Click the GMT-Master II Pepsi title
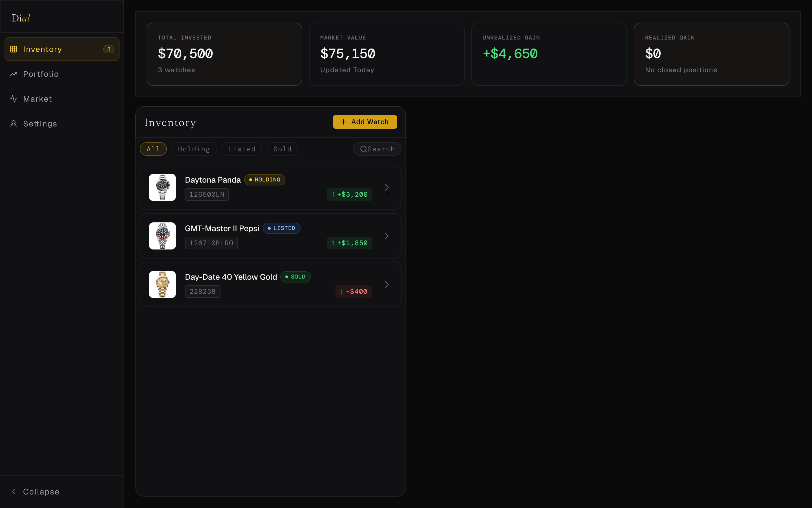Screen dimensions: 812x508 (x=222, y=229)
